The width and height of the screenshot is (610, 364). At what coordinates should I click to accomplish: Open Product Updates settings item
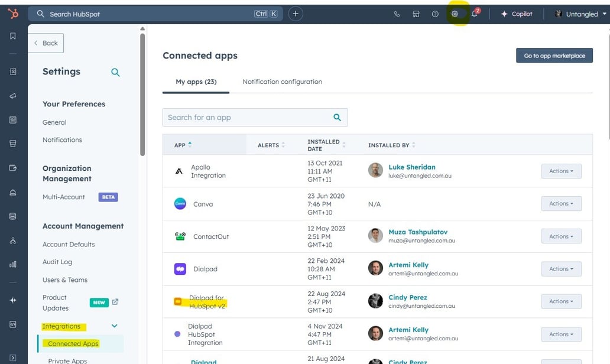56,303
